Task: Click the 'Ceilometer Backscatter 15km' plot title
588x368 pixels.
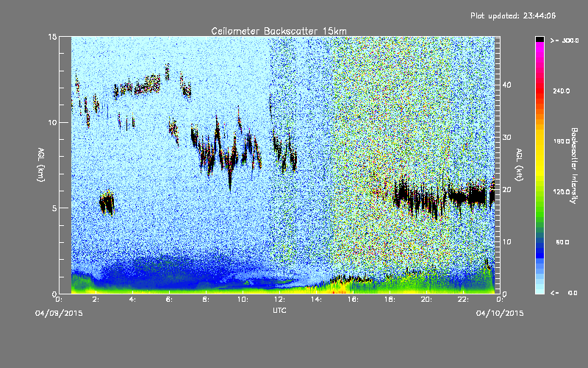Action: pyautogui.click(x=279, y=31)
